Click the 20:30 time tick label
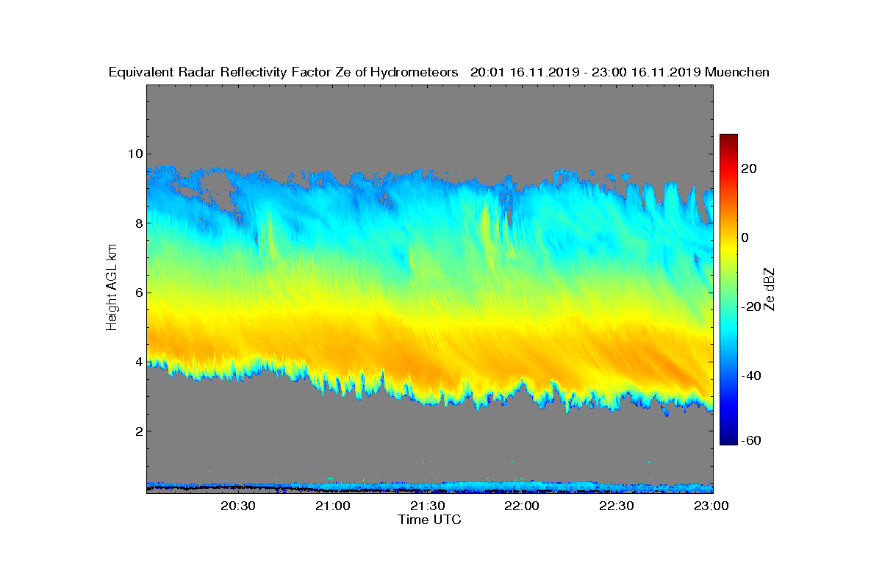 (x=238, y=506)
